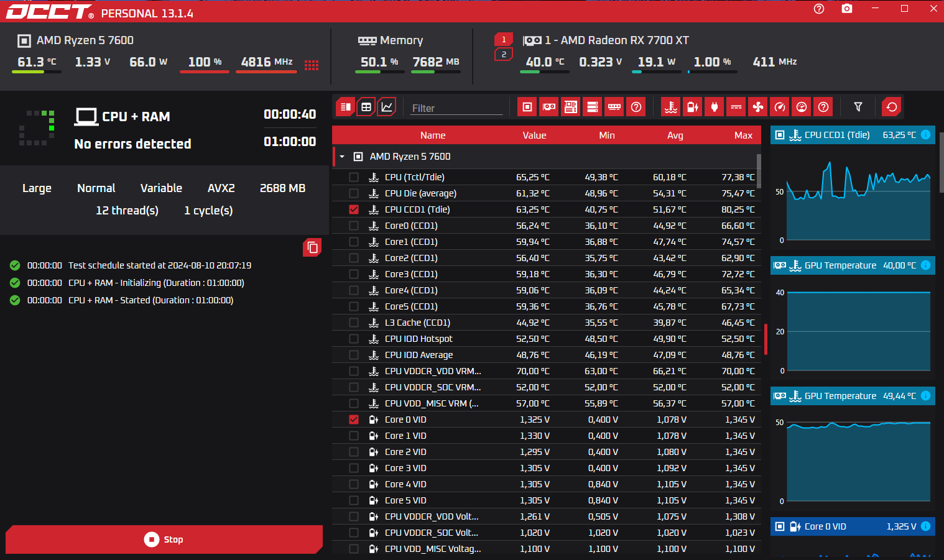
Task: Enable the CPU IOD Hotspot checkbox
Action: (354, 339)
